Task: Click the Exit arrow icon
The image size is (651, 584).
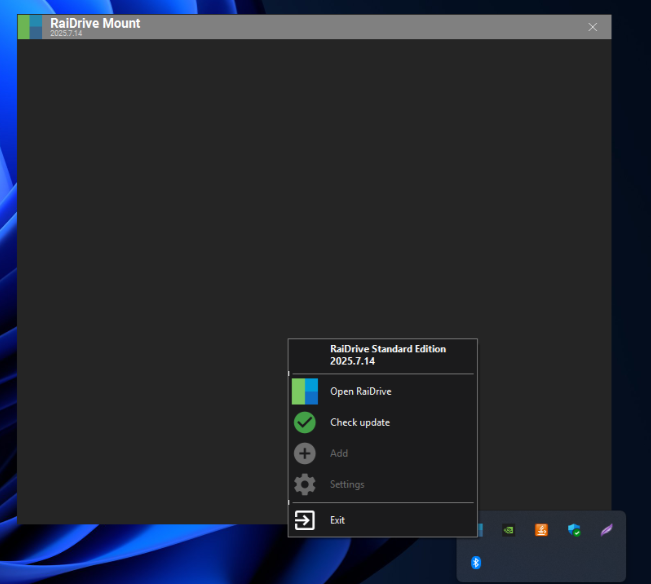Action: coord(305,520)
